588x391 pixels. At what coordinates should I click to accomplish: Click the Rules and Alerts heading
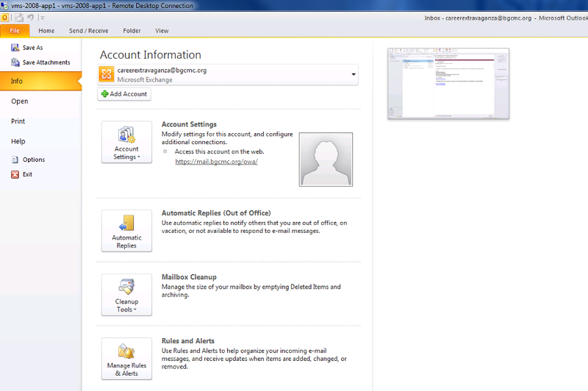[188, 341]
